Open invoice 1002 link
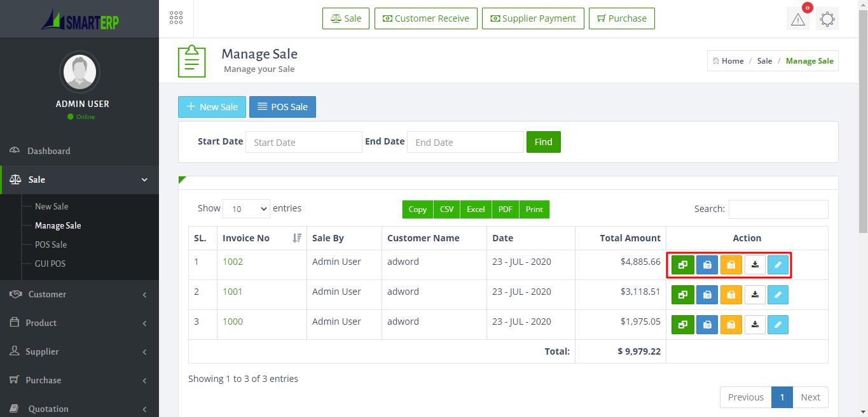 (x=233, y=262)
